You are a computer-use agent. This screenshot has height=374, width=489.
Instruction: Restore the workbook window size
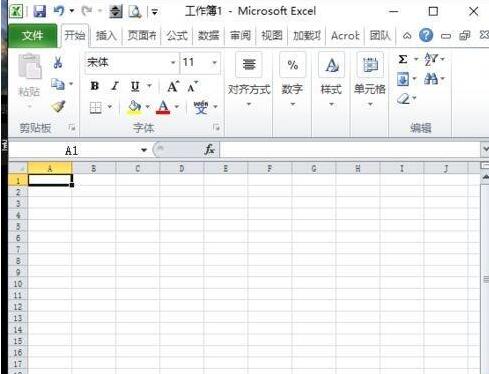pyautogui.click(x=464, y=35)
